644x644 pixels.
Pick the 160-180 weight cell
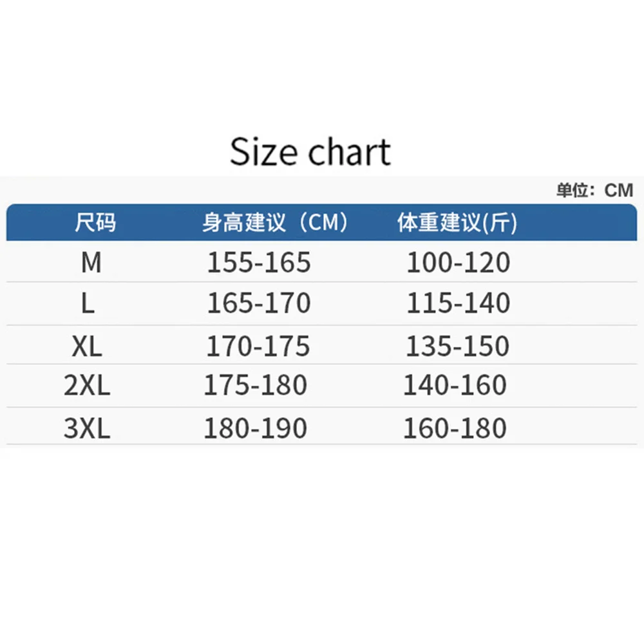coord(455,428)
